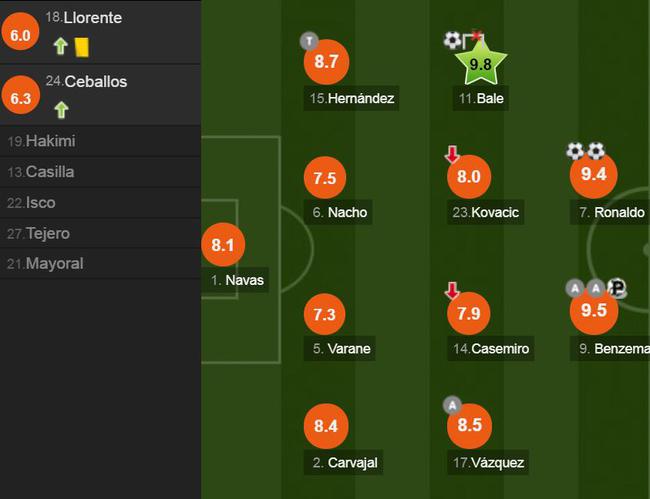Click Varane's 7.3 rating circle

324,314
